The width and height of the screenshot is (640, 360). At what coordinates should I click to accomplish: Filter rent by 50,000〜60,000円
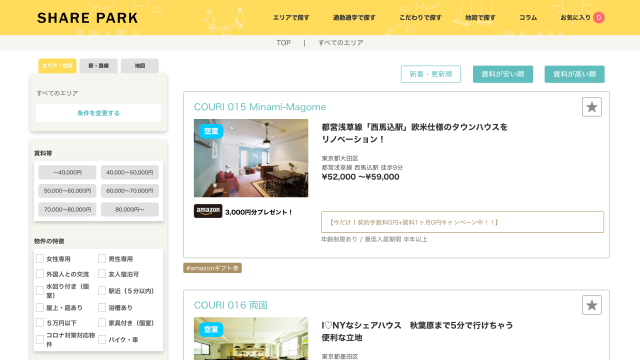(x=67, y=191)
